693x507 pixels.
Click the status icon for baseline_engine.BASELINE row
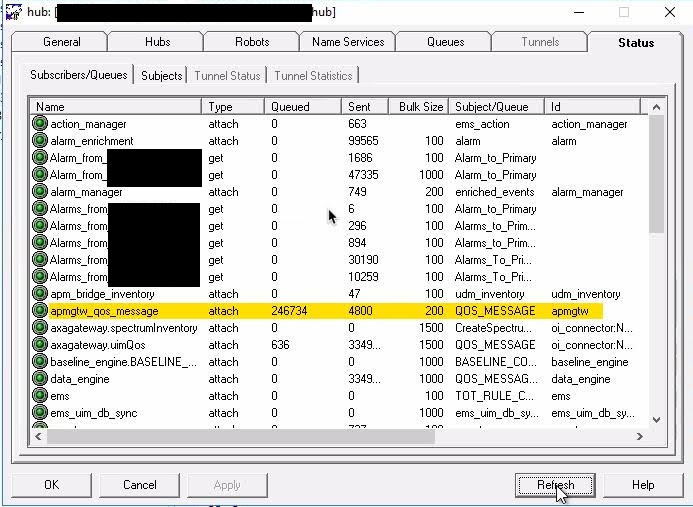click(x=40, y=362)
